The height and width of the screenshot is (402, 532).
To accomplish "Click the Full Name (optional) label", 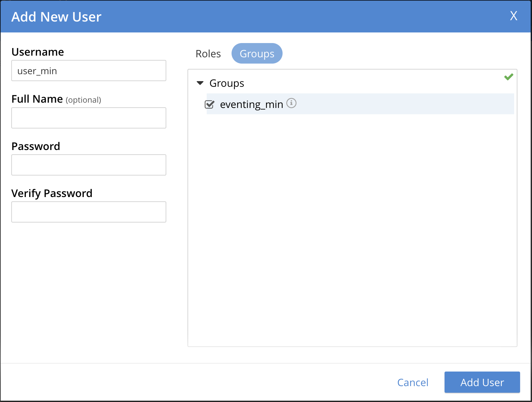I will point(56,99).
